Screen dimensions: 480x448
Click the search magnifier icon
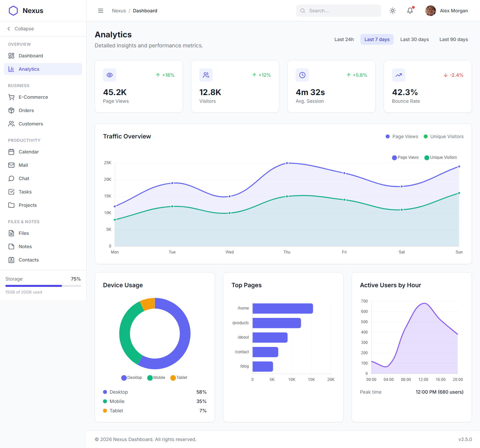pyautogui.click(x=303, y=11)
